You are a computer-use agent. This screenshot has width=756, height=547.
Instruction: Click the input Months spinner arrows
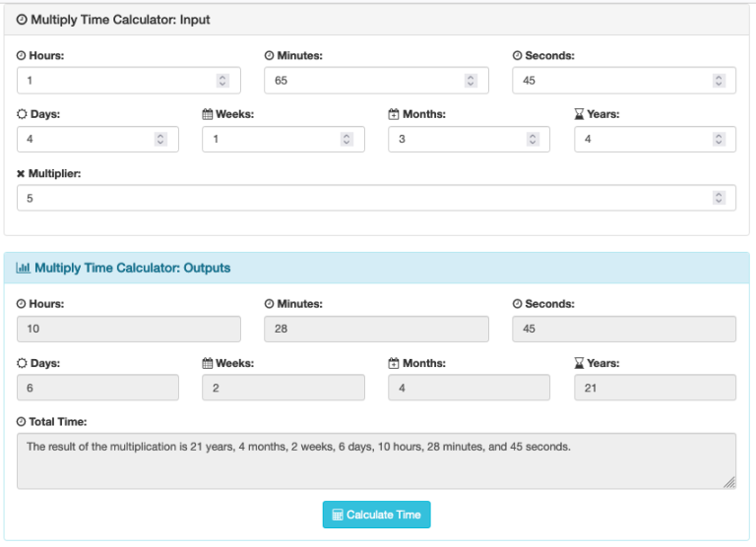click(533, 140)
